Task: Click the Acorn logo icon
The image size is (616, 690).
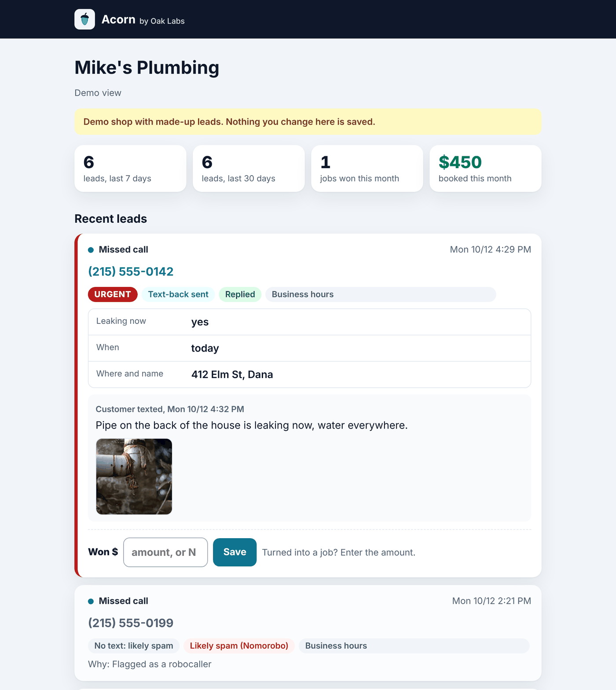Action: [x=84, y=19]
